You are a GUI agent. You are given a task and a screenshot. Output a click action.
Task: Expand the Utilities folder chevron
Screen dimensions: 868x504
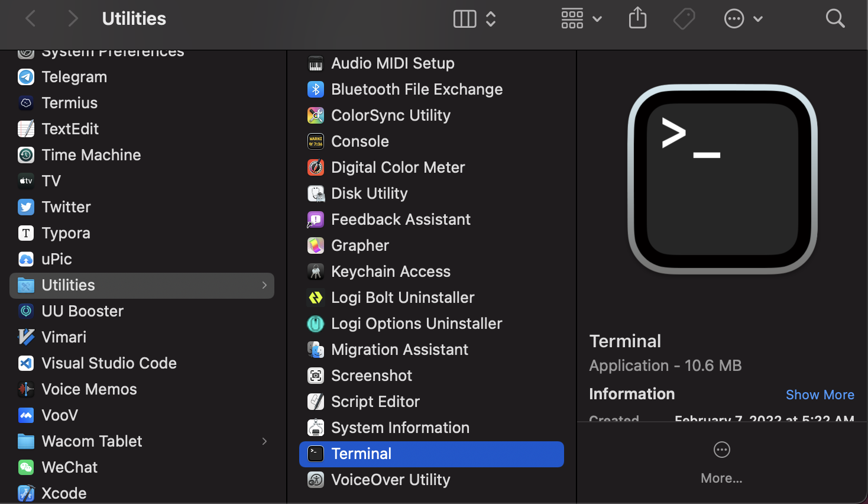(264, 285)
